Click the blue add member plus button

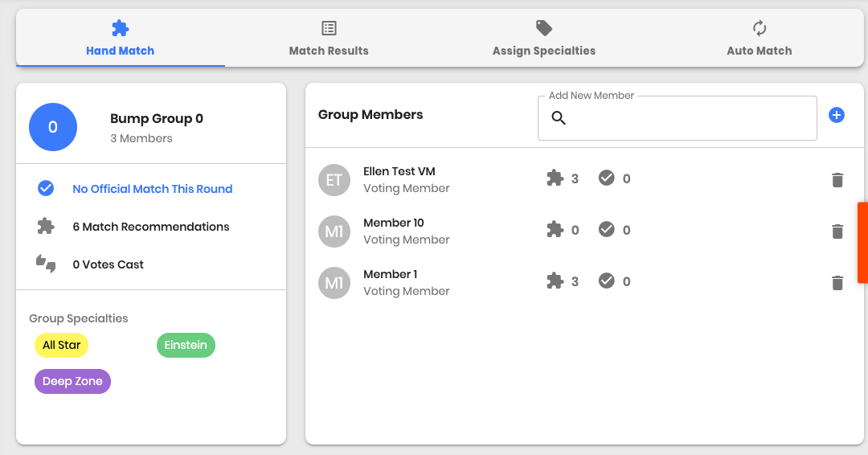coord(837,115)
